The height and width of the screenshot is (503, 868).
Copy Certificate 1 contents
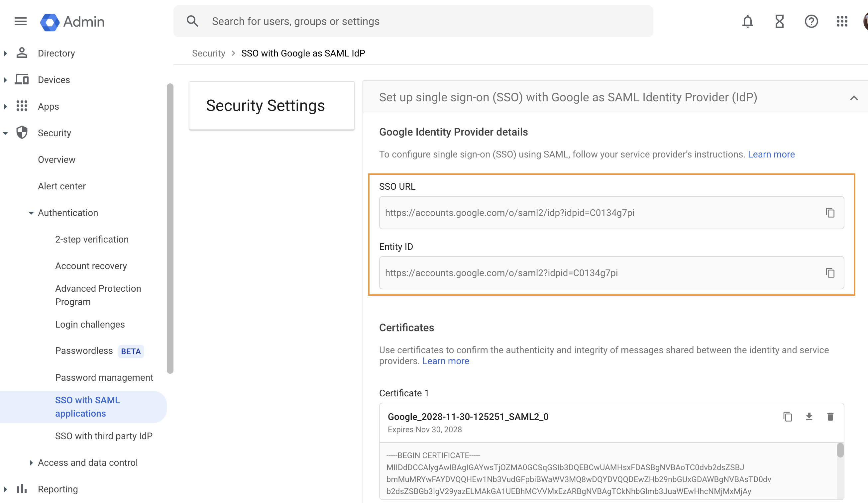click(787, 417)
